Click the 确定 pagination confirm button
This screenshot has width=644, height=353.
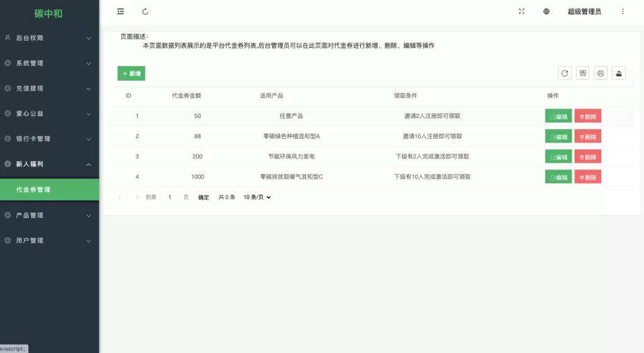pos(203,197)
